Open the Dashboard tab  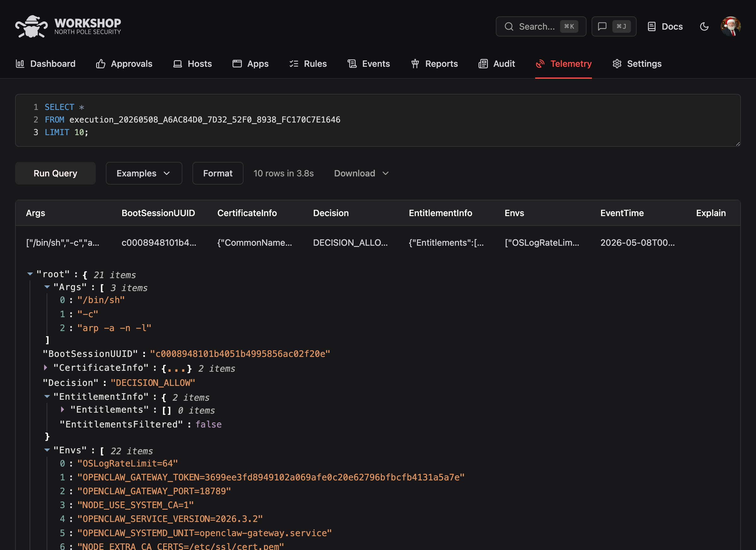point(46,64)
